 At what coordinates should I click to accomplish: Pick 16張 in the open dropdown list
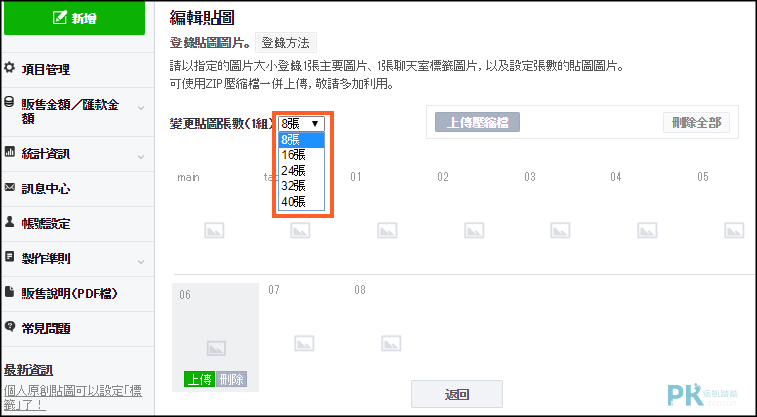[301, 155]
